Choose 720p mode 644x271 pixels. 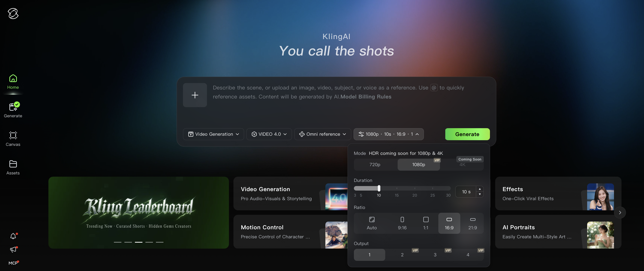tap(375, 165)
